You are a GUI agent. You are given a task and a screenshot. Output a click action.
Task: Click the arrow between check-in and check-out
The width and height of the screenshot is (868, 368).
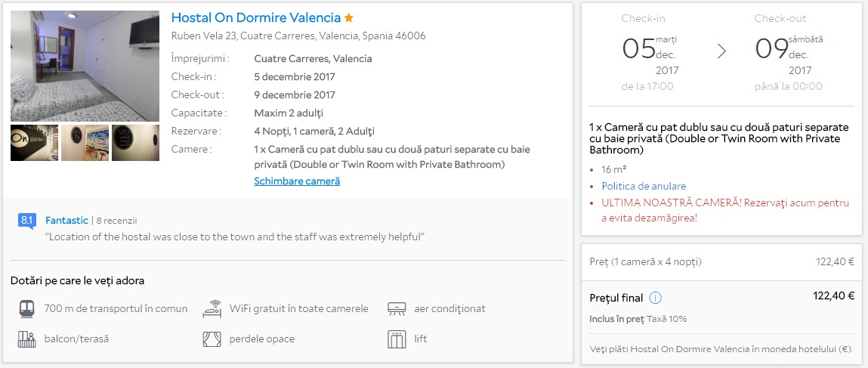coord(721,51)
